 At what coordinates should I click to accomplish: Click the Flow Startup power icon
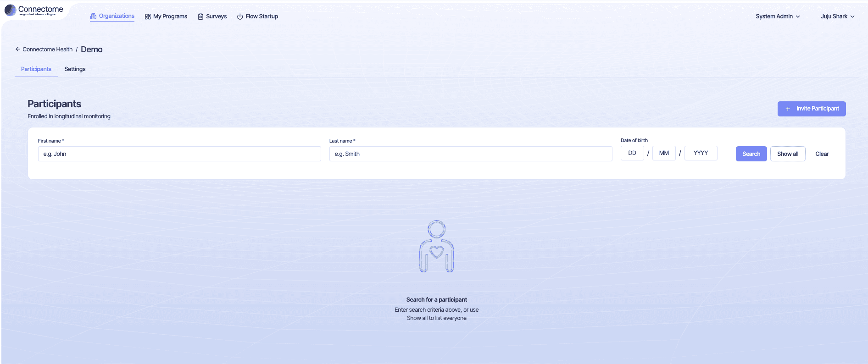coord(240,17)
